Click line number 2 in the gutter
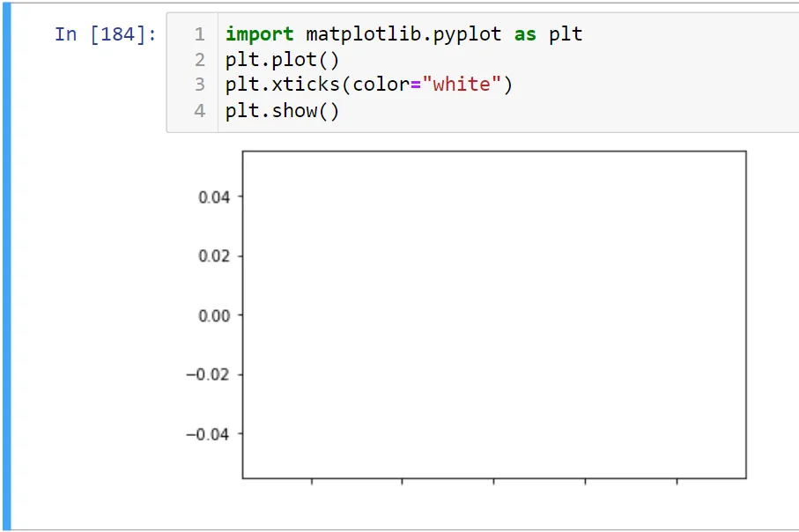Viewport: 799px width, 532px height. click(200, 60)
